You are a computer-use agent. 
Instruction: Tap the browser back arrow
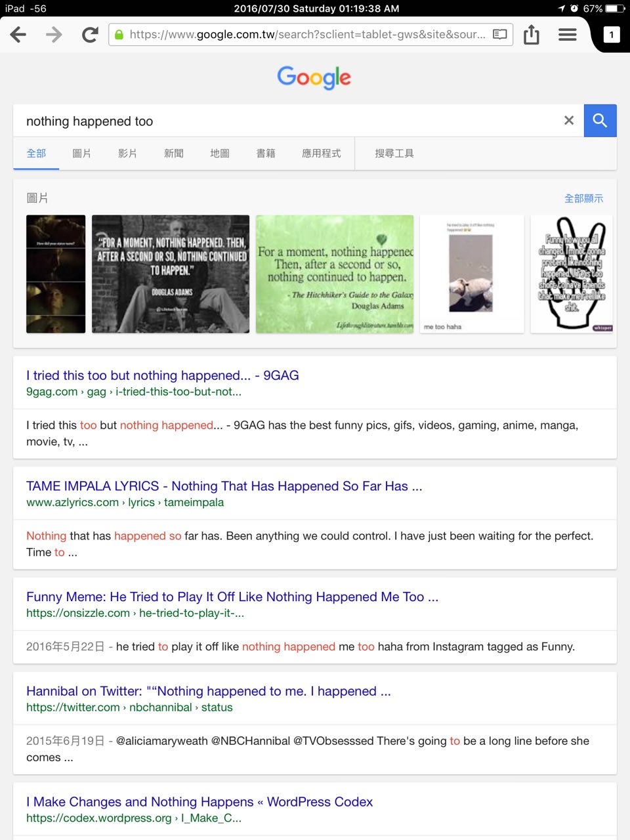pos(18,35)
